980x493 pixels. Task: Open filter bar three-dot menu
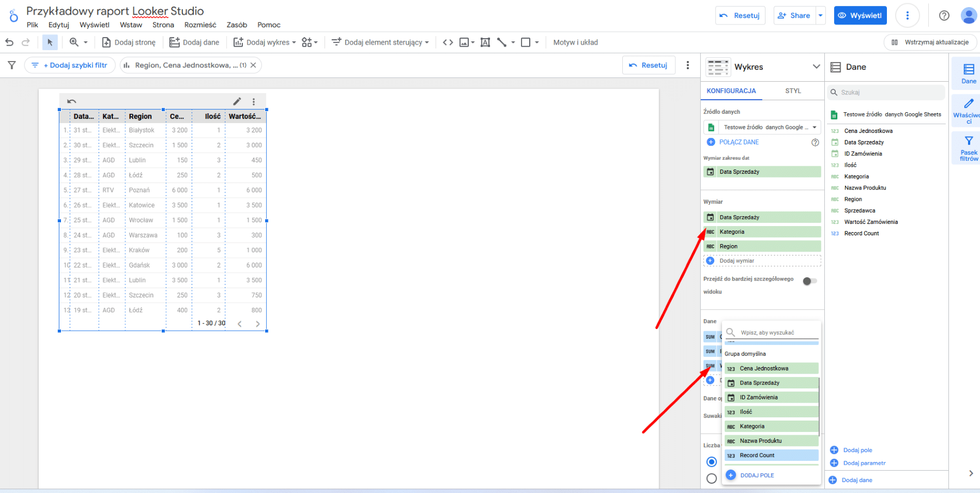[x=688, y=65]
